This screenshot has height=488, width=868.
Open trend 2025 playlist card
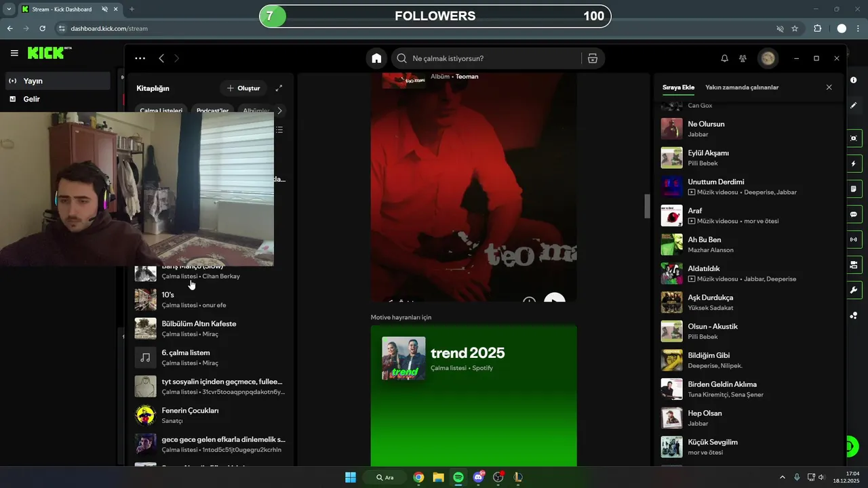point(473,396)
